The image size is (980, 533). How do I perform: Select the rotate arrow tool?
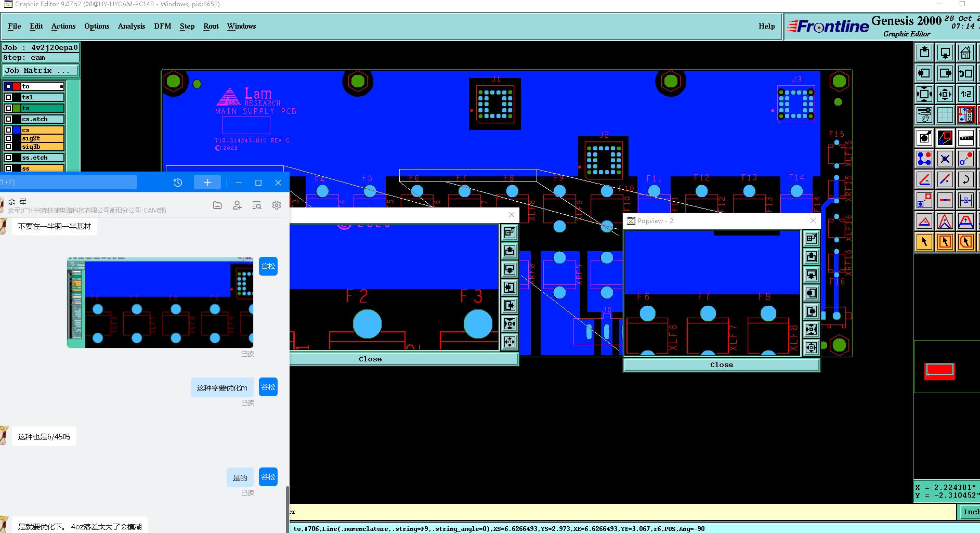pyautogui.click(x=965, y=179)
